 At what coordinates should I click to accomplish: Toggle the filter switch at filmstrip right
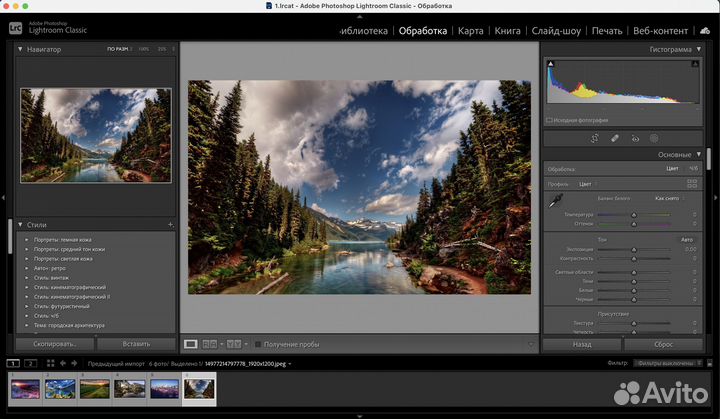coord(709,363)
